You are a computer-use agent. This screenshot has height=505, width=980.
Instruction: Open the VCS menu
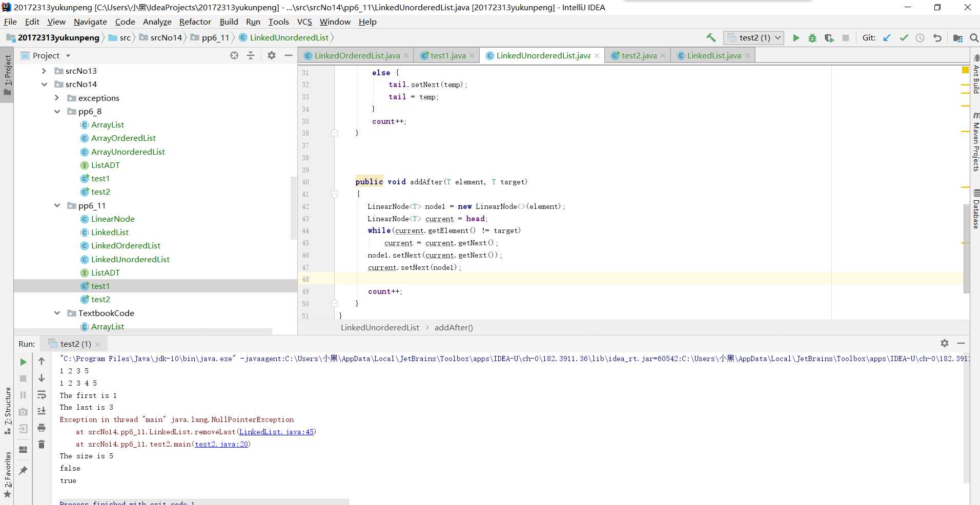tap(304, 22)
